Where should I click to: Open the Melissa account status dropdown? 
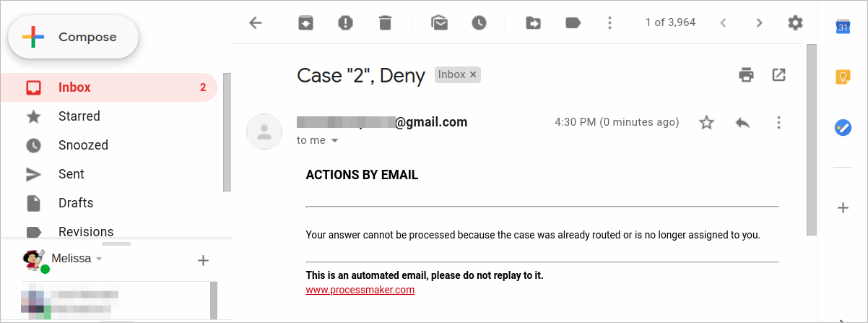pyautogui.click(x=99, y=259)
